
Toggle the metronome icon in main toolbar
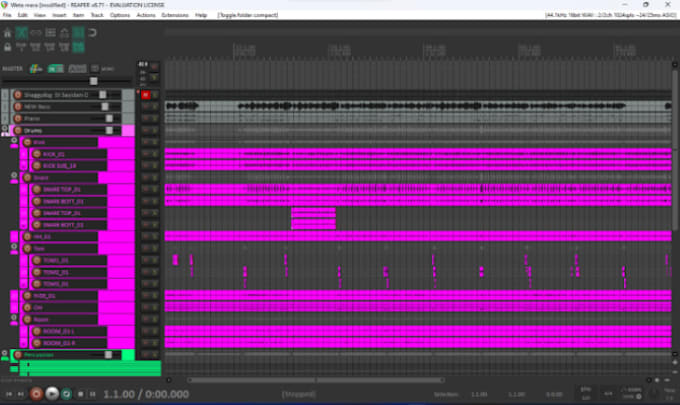7,33
